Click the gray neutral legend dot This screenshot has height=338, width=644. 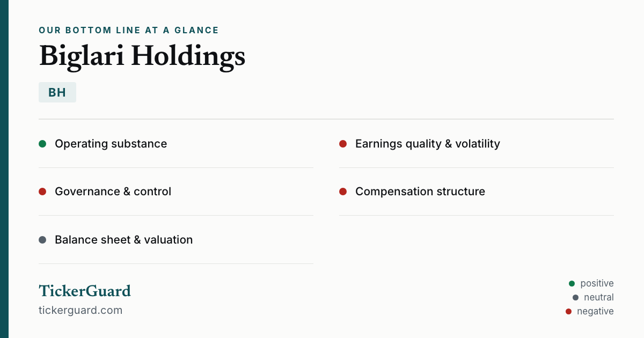(575, 297)
